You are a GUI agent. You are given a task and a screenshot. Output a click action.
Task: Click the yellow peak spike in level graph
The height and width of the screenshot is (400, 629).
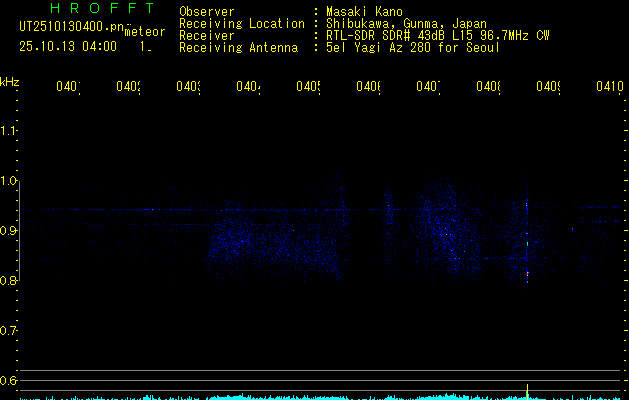tap(528, 391)
